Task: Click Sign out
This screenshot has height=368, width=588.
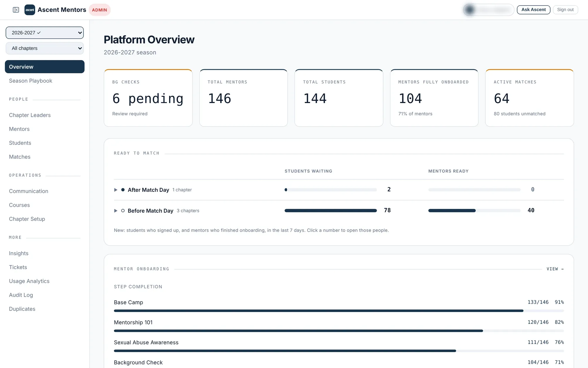Action: (565, 10)
